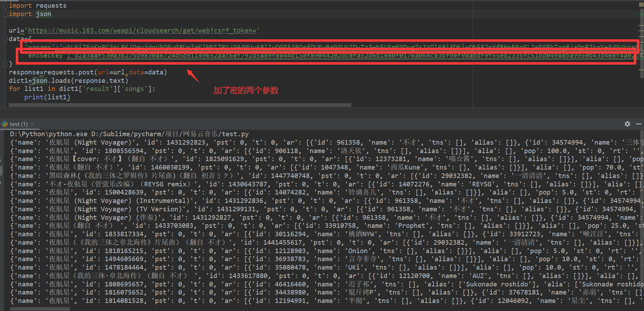
Task: Click the 'print(list1)' statement
Action: coord(47,97)
